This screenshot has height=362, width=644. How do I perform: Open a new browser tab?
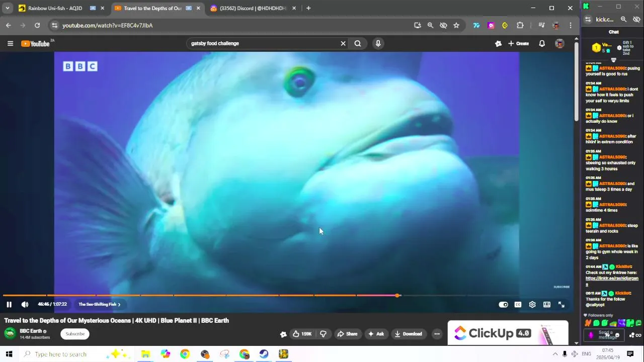click(x=308, y=8)
